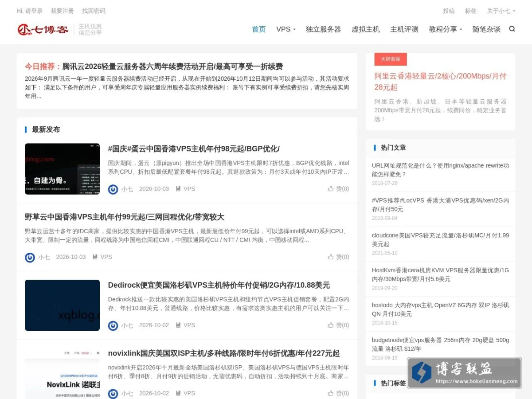Open the 独立服务器 nav item

tap(324, 29)
